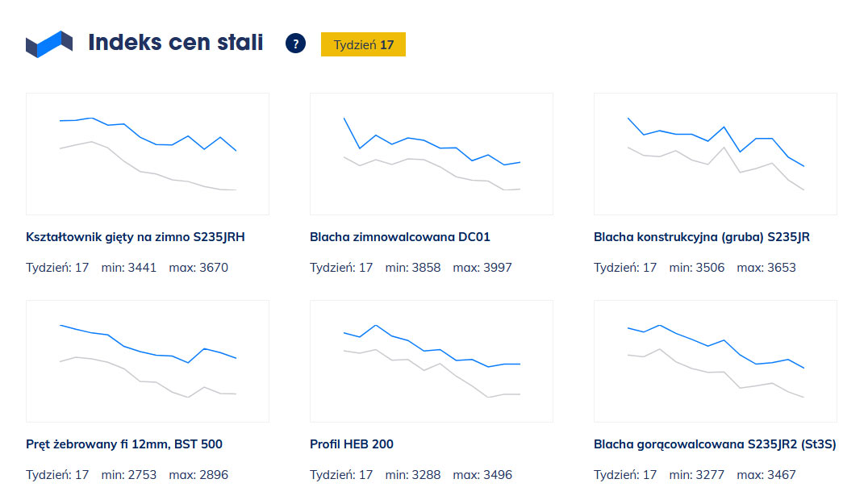This screenshot has height=504, width=843.
Task: Select Blacha gorącowalcowana S235JR2 (St3S) title
Action: tap(715, 444)
